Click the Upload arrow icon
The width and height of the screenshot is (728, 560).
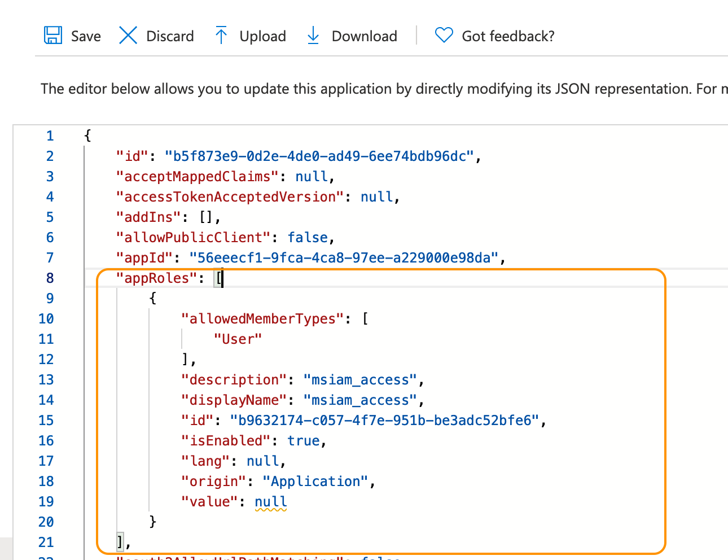[x=221, y=36]
